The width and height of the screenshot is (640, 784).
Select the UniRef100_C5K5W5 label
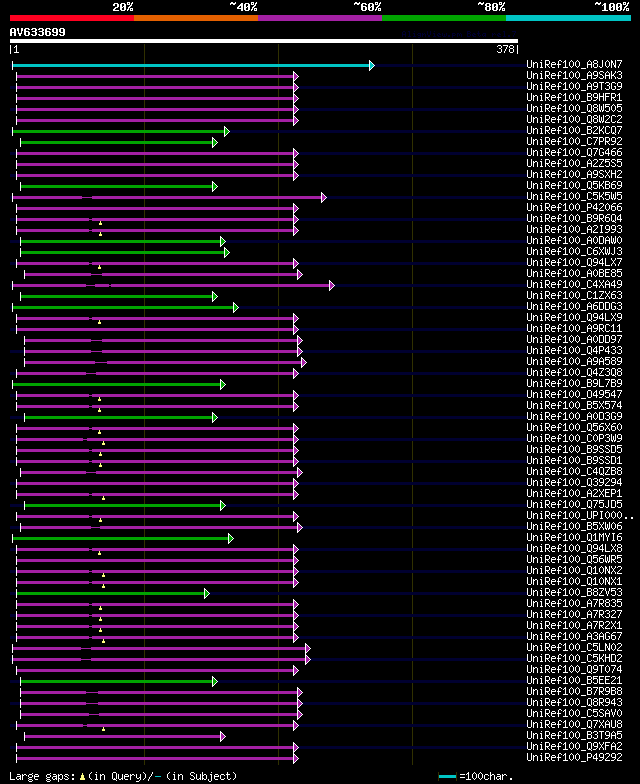pyautogui.click(x=574, y=196)
